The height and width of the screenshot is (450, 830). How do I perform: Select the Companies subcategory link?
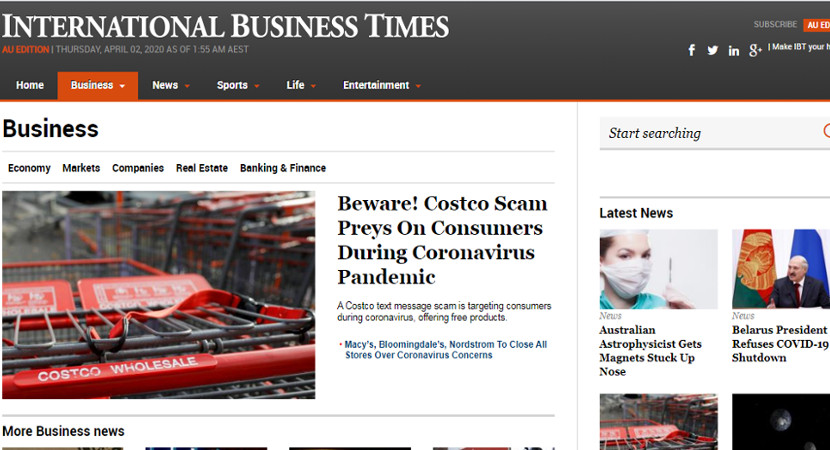[138, 168]
